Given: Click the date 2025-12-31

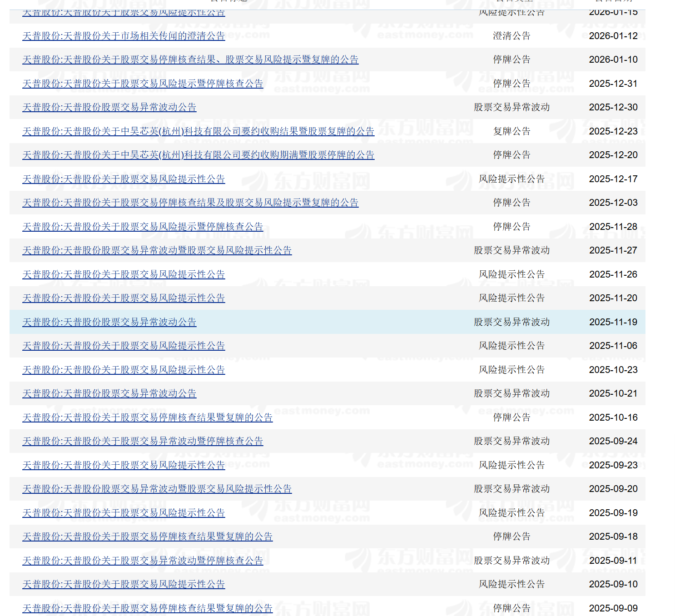Looking at the screenshot, I should [x=613, y=84].
